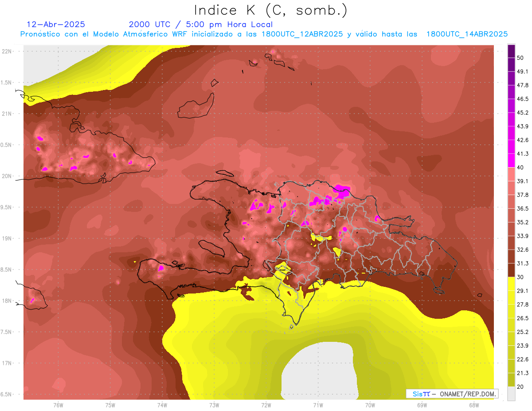Click the latitude axis label "1.5N"
The height and width of the screenshot is (411, 532).
coord(7,82)
